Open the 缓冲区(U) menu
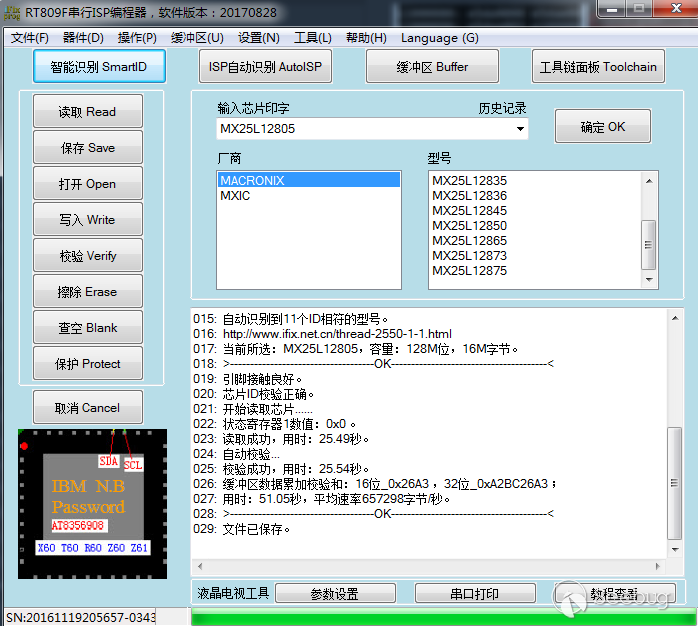 click(197, 38)
